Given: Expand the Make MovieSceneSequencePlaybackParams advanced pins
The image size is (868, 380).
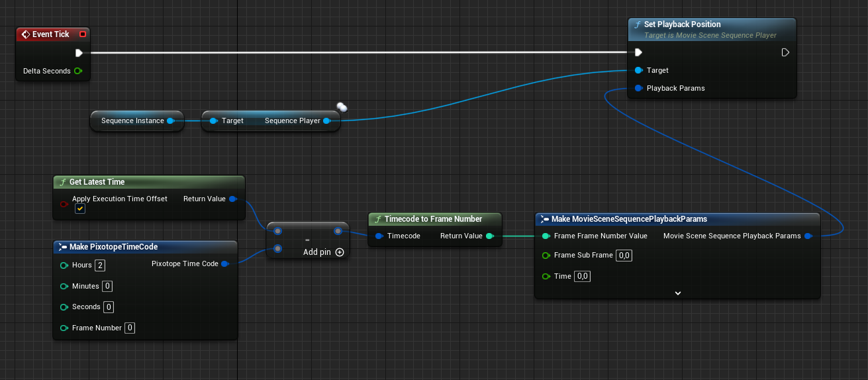Looking at the screenshot, I should pyautogui.click(x=677, y=293).
